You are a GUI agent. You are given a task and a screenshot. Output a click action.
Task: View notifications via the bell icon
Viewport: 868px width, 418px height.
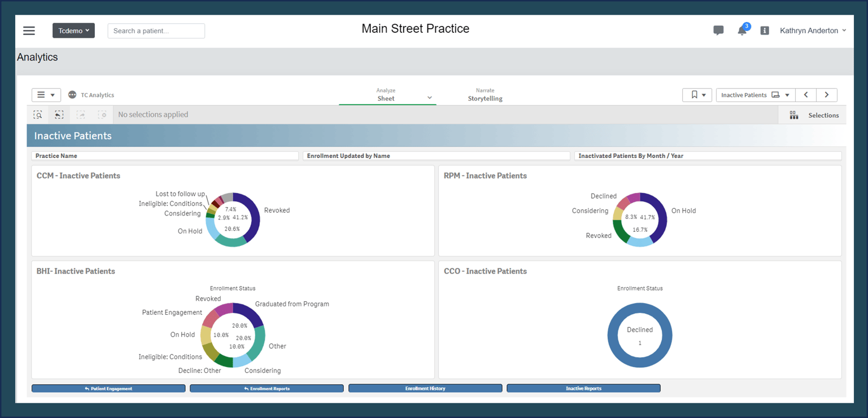pyautogui.click(x=742, y=30)
